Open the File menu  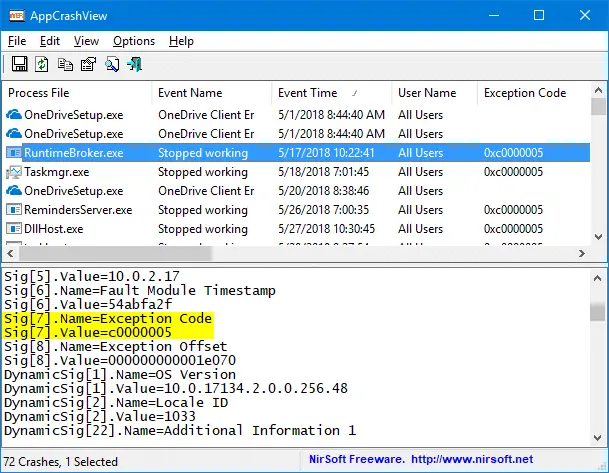[x=17, y=41]
